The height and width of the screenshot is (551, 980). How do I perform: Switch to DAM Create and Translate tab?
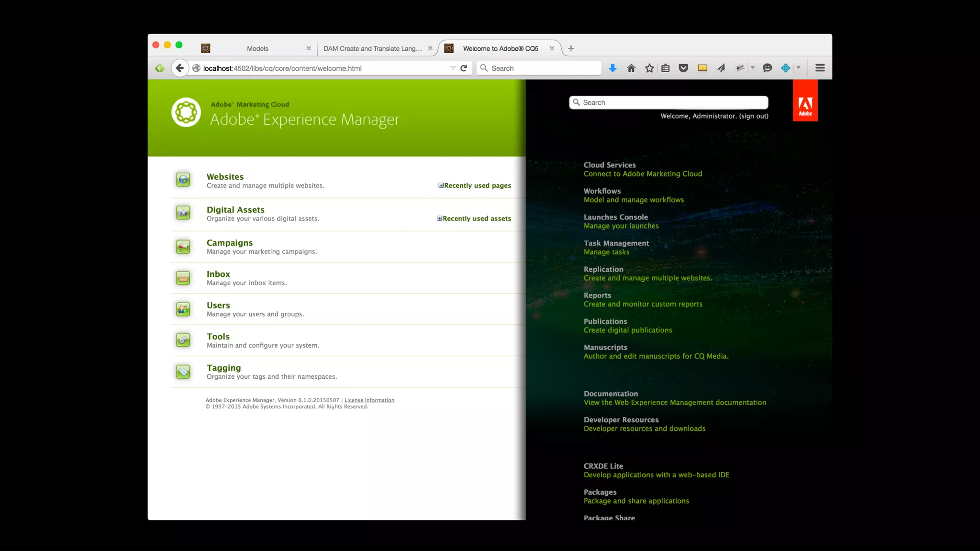click(x=373, y=48)
